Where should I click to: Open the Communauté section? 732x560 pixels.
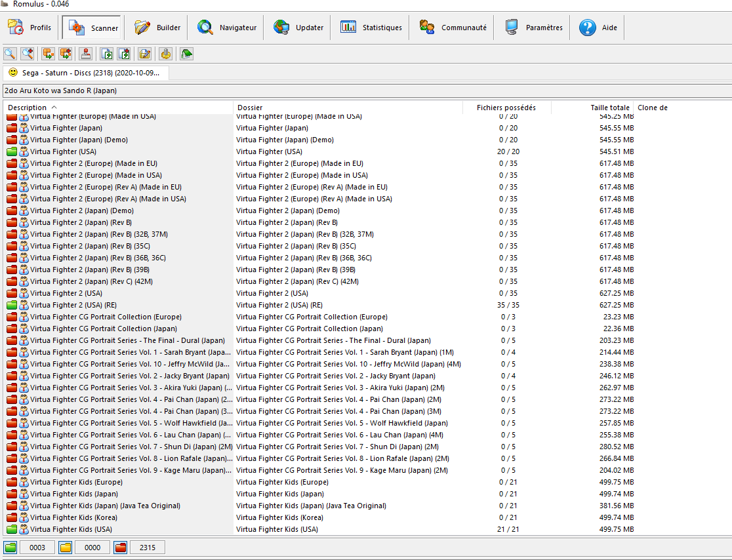[453, 28]
